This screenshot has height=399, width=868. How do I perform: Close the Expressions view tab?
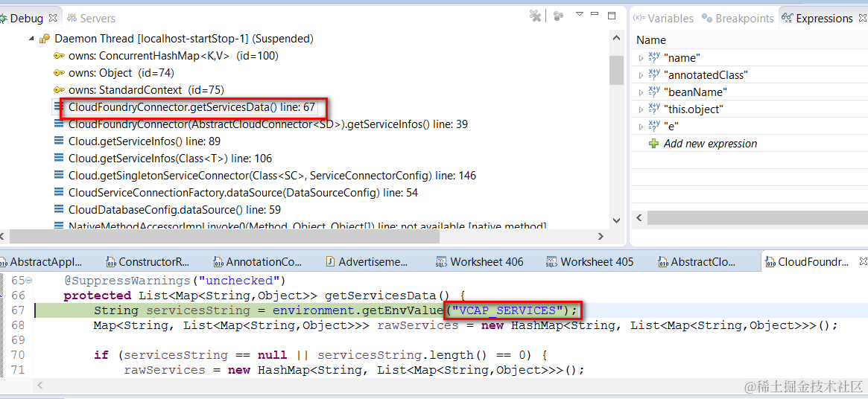point(862,18)
